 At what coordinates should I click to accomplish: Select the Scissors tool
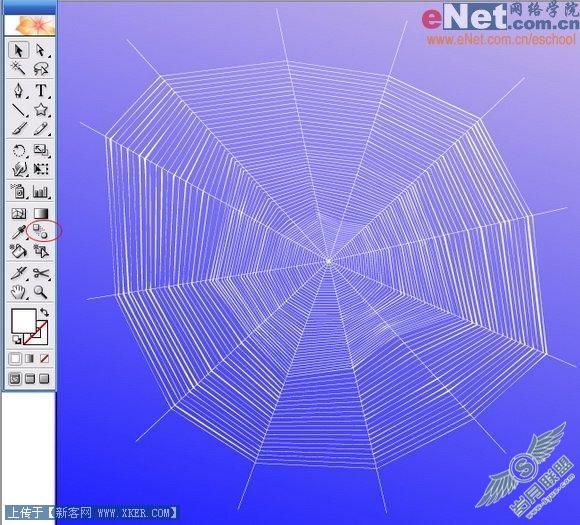click(41, 273)
